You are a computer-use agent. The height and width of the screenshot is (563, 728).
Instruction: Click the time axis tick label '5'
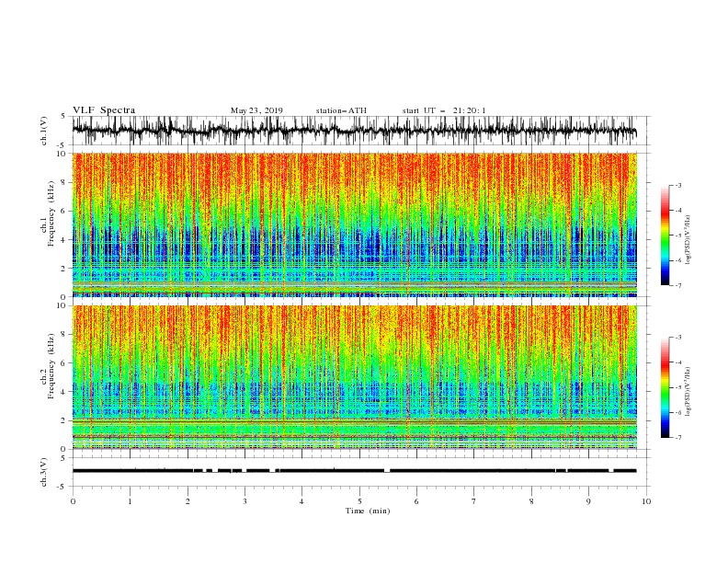[359, 501]
